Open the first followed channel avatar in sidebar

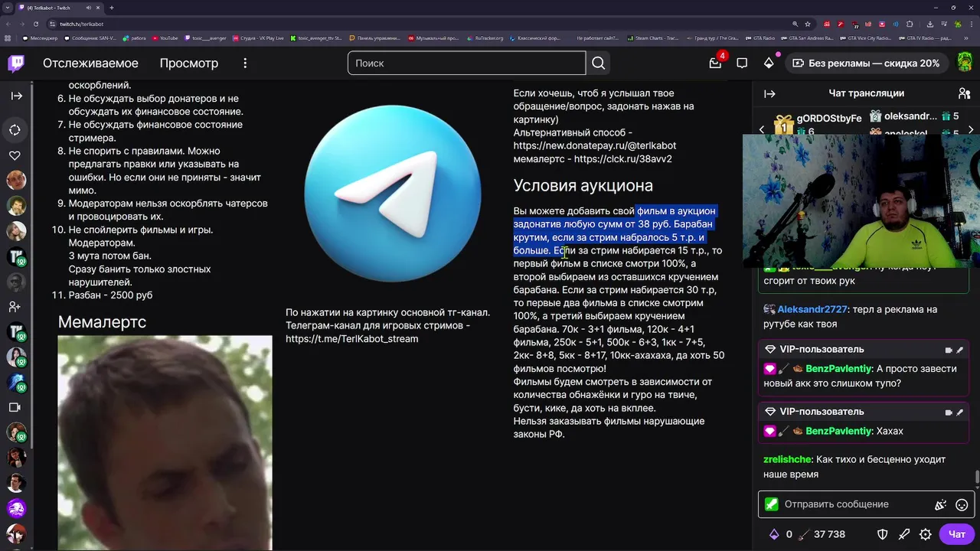[16, 181]
